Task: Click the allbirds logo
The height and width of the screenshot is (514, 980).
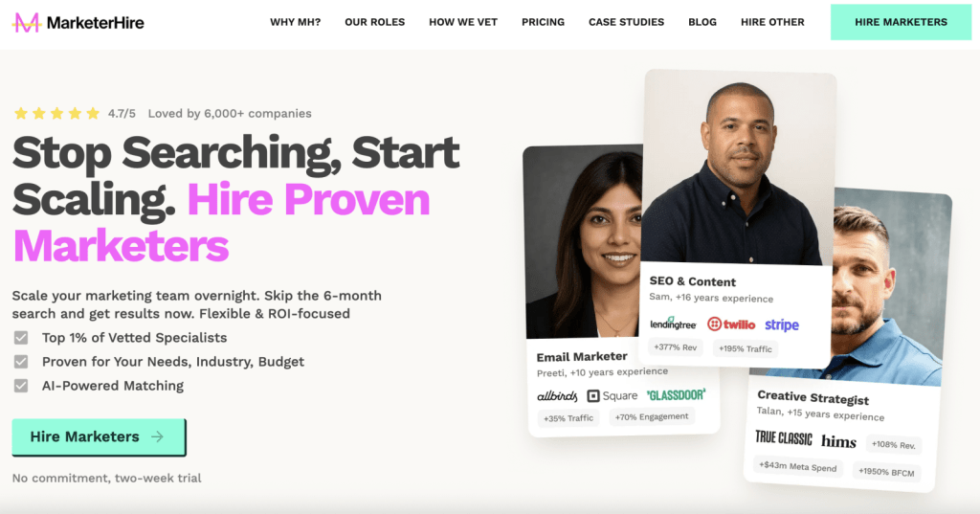Action: point(557,396)
